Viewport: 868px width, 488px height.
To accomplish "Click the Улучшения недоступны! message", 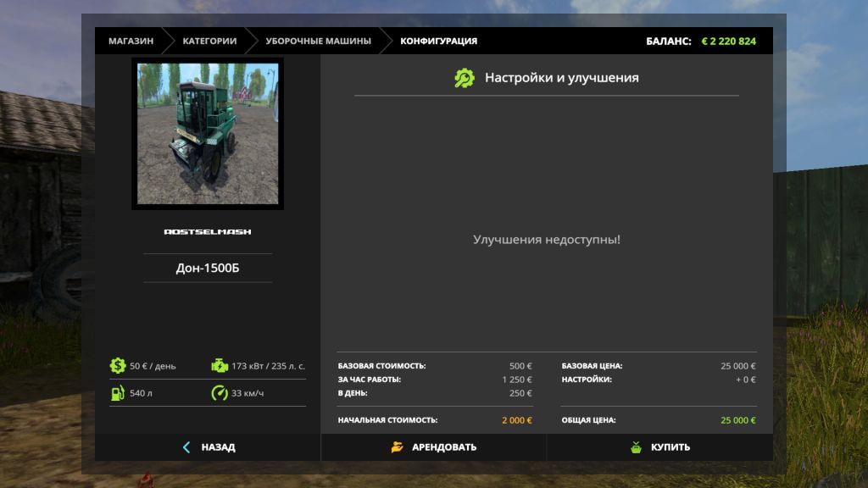I will click(546, 240).
